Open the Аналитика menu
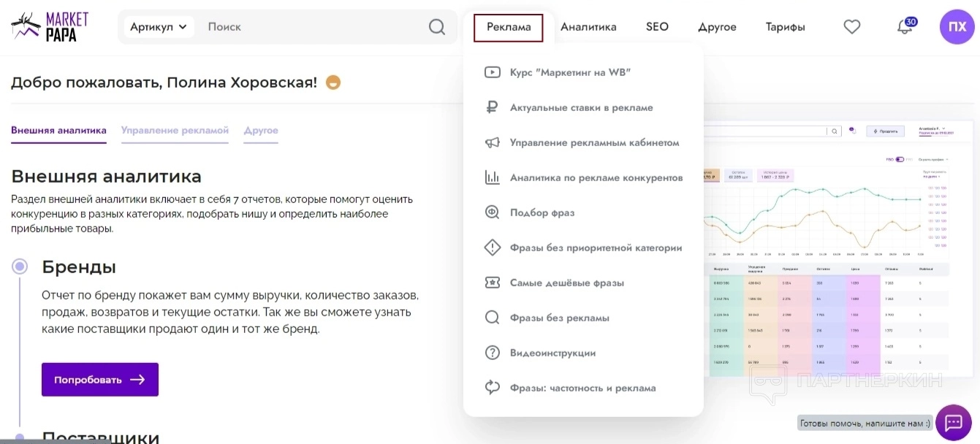The width and height of the screenshot is (980, 444). coord(588,27)
